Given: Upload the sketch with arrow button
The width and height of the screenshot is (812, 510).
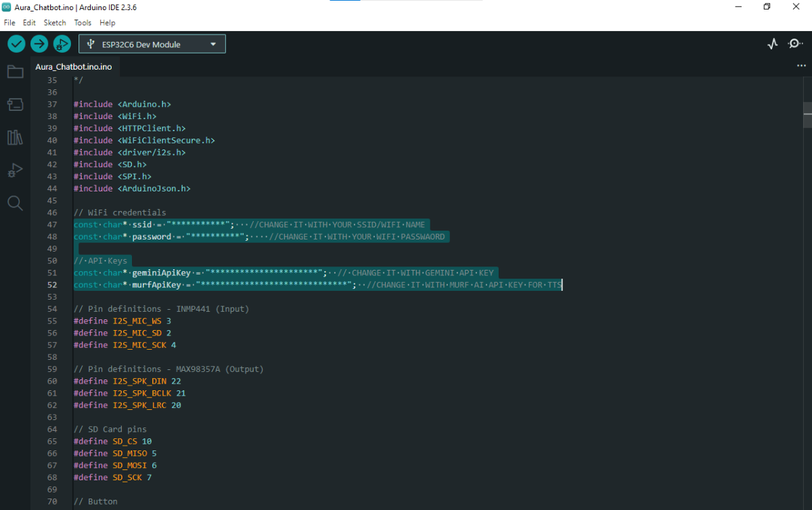Looking at the screenshot, I should (x=39, y=44).
